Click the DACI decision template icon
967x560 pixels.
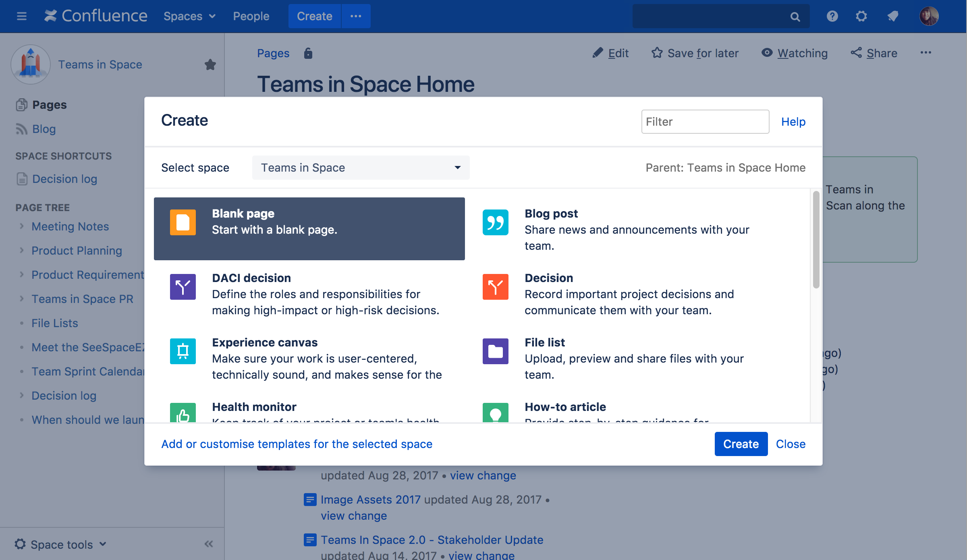[183, 287]
